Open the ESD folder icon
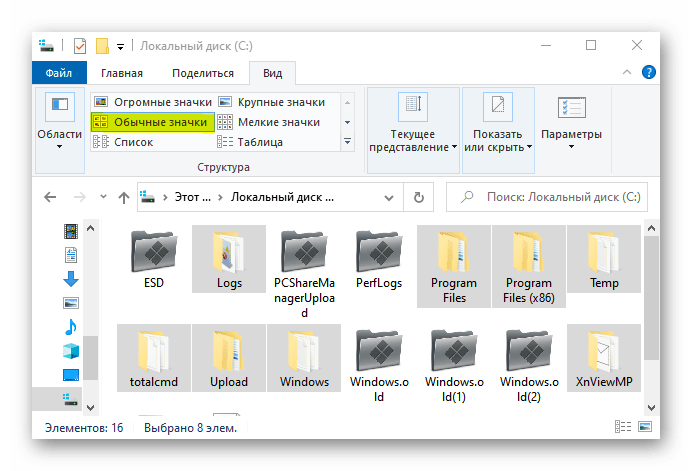The image size is (692, 471). (x=154, y=251)
